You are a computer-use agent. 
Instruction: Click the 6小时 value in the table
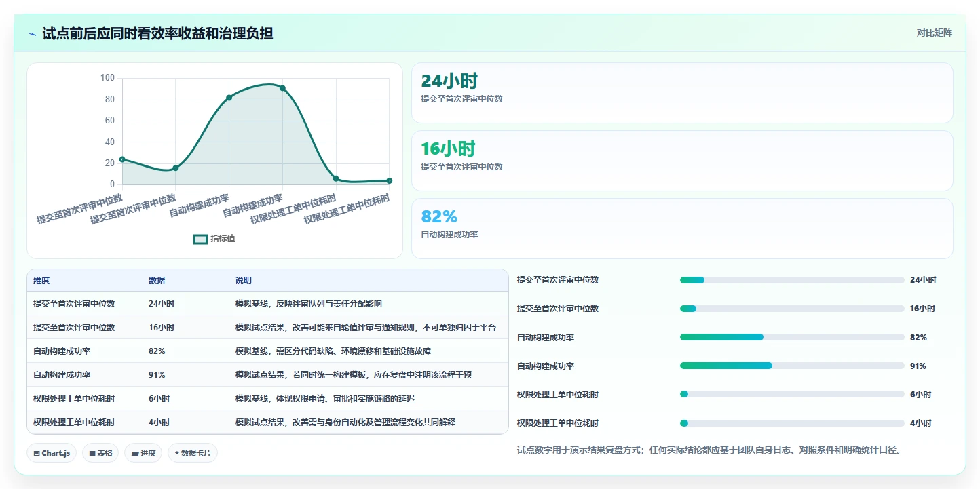pos(159,399)
